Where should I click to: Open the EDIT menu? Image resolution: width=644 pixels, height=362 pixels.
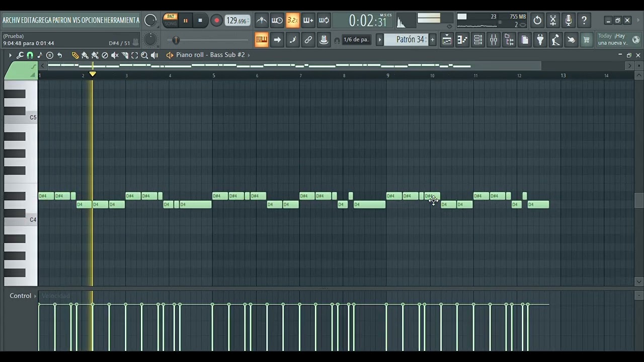pyautogui.click(x=26, y=20)
